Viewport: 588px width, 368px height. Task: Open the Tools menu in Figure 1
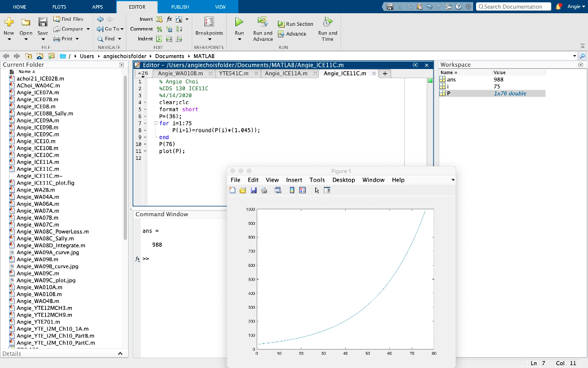(317, 180)
